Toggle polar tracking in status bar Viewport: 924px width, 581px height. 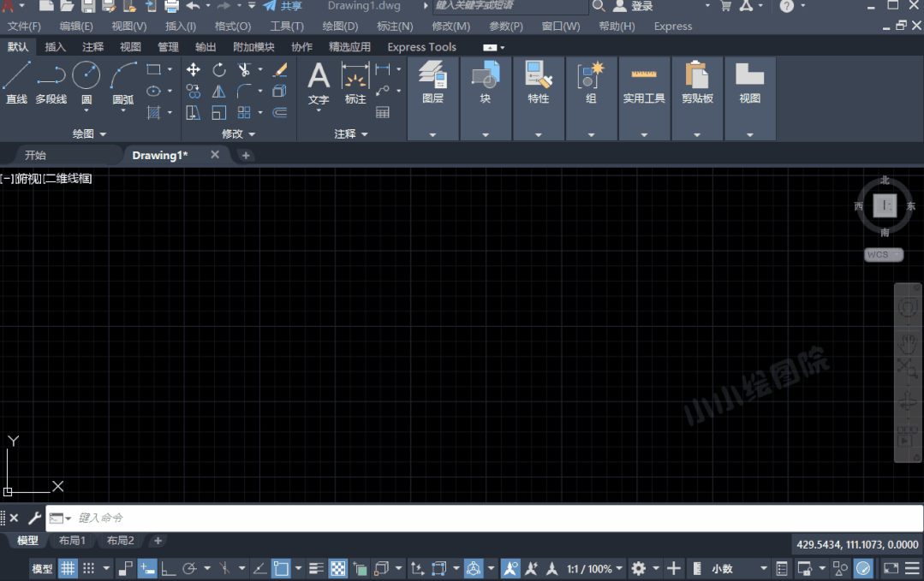point(189,569)
